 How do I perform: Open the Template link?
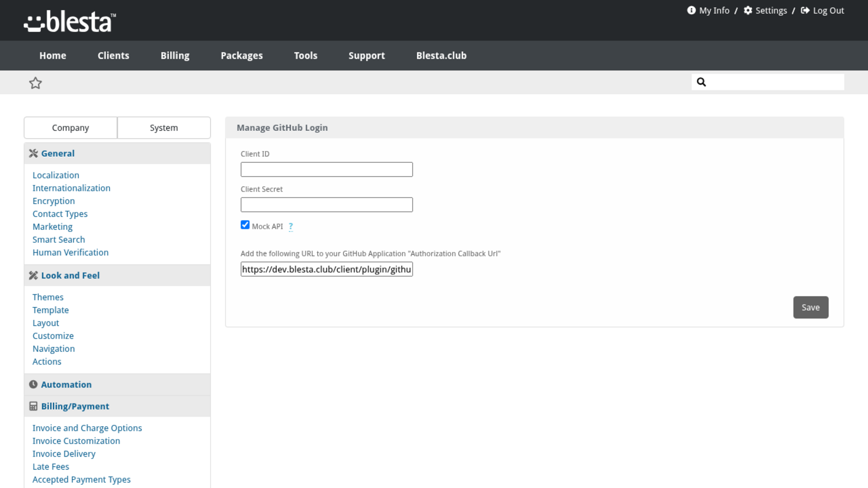coord(51,310)
